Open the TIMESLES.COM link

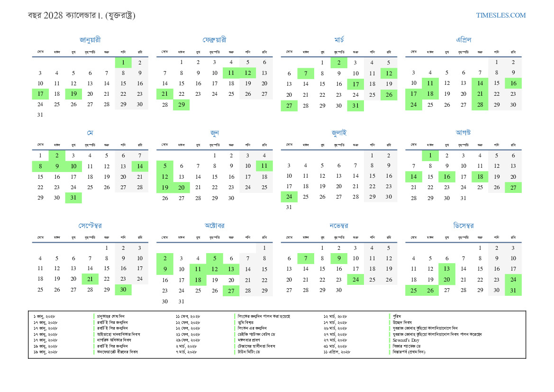500,15
